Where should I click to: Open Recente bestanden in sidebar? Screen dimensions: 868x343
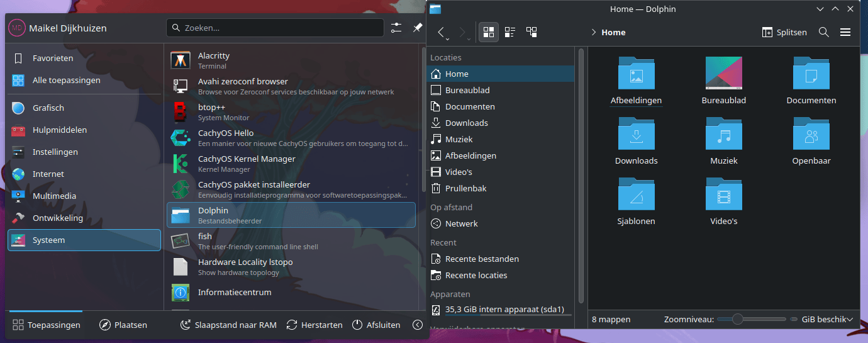click(501, 259)
